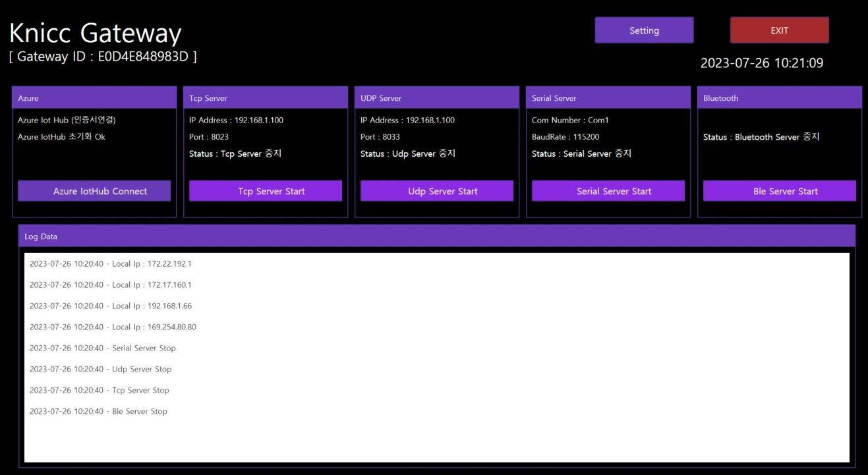
Task: Click Azure Iot Hub (인증서연결) text
Action: 67,120
